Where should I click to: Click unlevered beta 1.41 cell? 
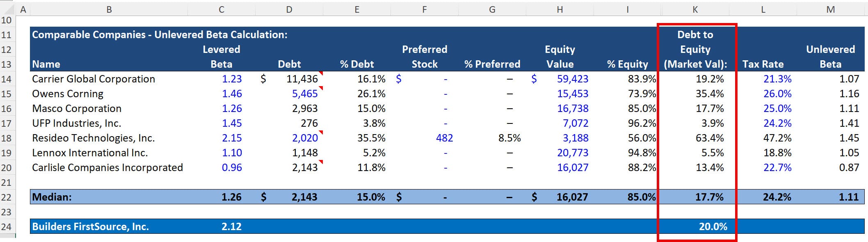point(849,123)
